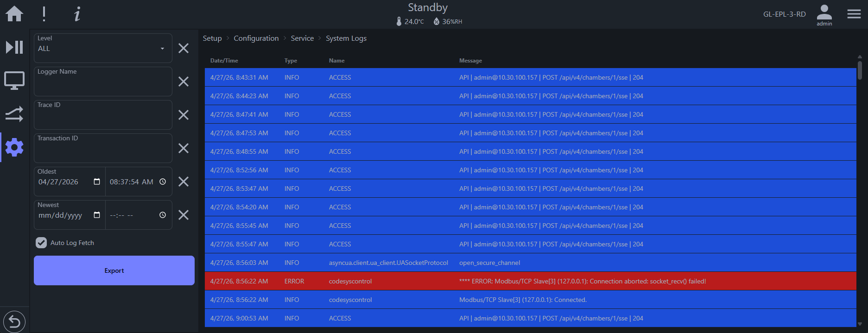
Task: Select the log row at 8:44:23 AM
Action: [x=531, y=96]
